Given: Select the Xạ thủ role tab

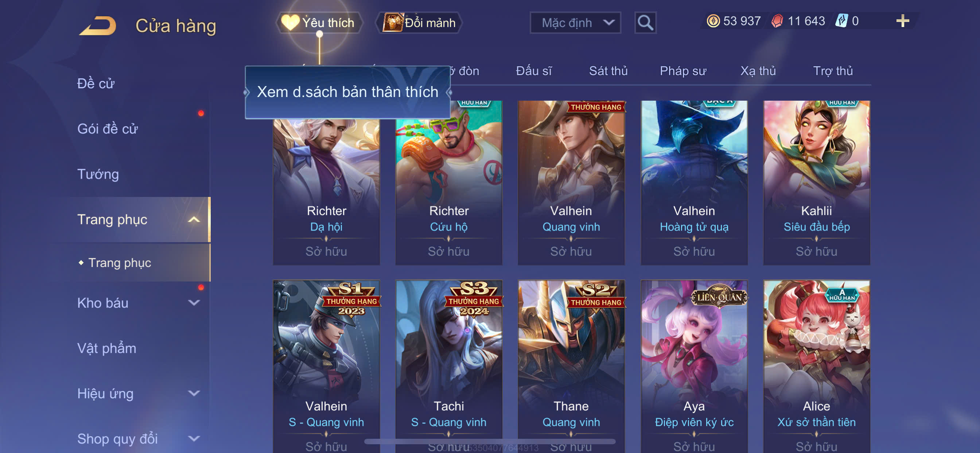Looking at the screenshot, I should [758, 71].
